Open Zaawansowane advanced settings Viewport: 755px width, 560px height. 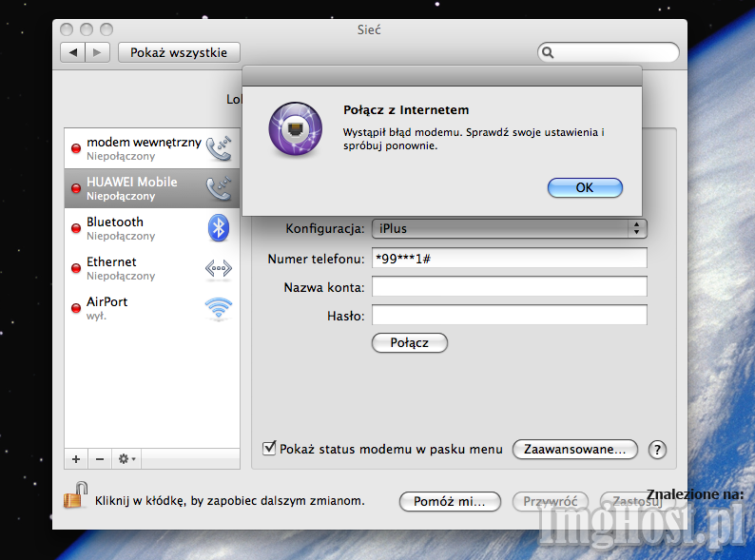tap(575, 450)
